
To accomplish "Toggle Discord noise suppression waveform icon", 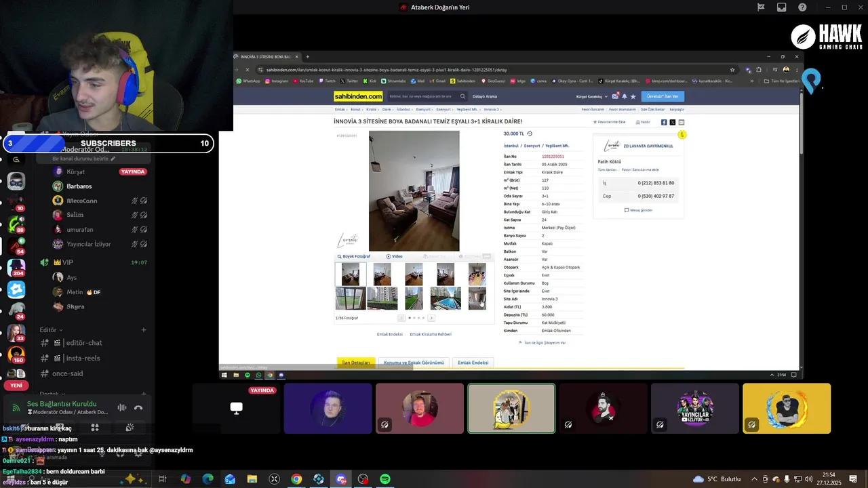I will (122, 408).
